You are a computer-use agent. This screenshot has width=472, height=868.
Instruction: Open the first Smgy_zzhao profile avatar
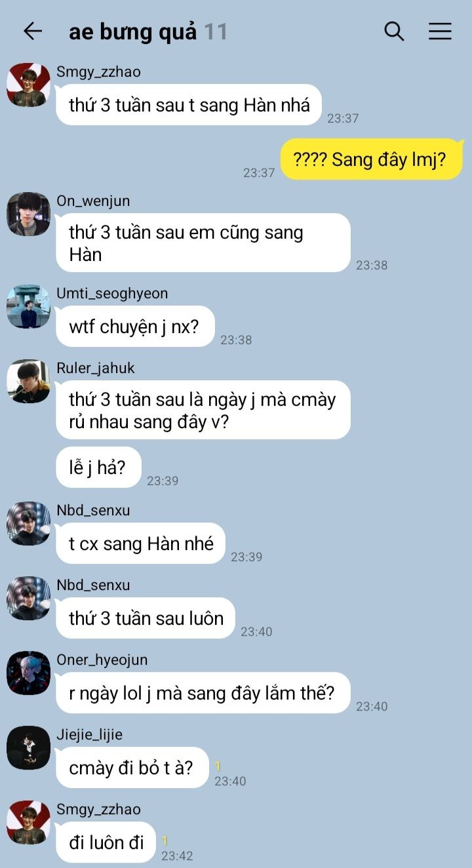[28, 85]
